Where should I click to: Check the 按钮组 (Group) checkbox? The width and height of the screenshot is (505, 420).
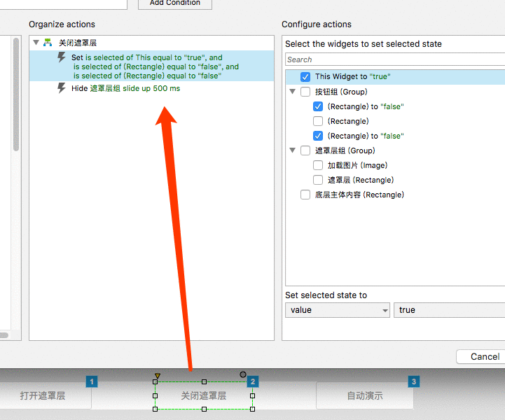click(305, 92)
